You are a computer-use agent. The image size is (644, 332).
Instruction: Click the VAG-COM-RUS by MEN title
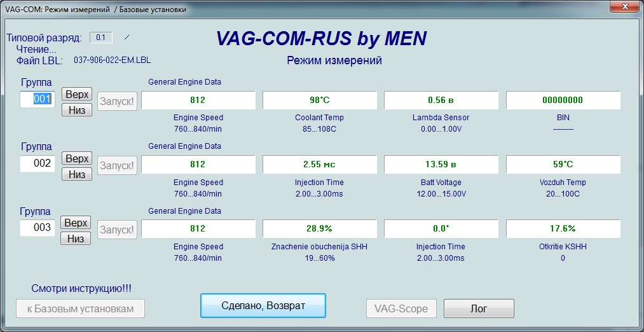(321, 39)
